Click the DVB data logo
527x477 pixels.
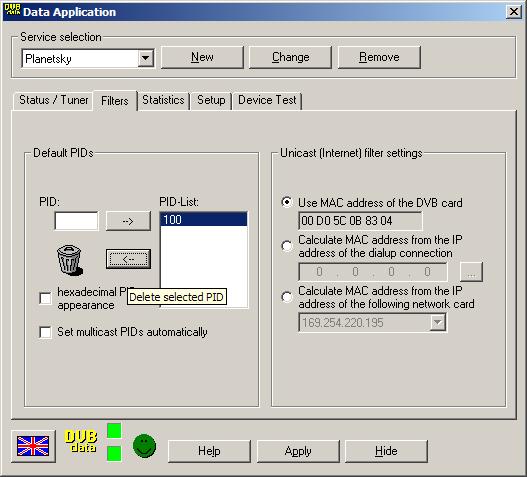click(x=81, y=441)
